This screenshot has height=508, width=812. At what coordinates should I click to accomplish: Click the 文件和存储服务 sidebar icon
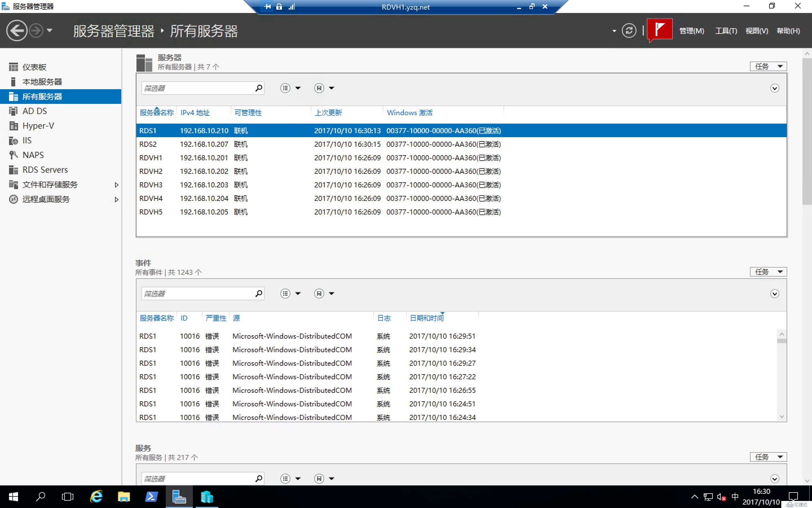point(14,185)
